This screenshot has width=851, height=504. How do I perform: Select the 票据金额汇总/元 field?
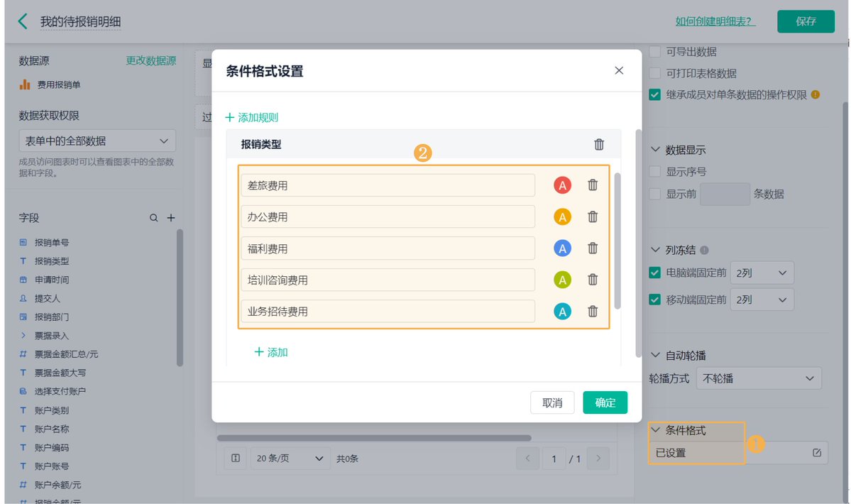pyautogui.click(x=66, y=354)
